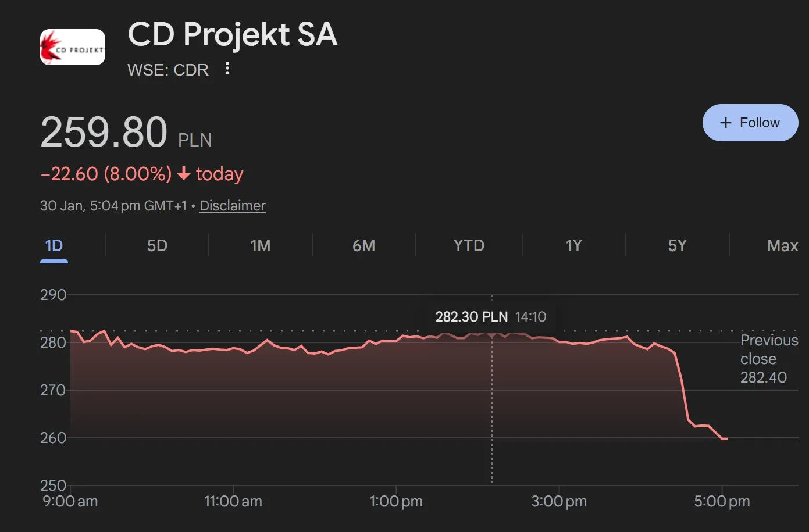
Task: Reselect the 1D chart tab
Action: click(x=54, y=245)
